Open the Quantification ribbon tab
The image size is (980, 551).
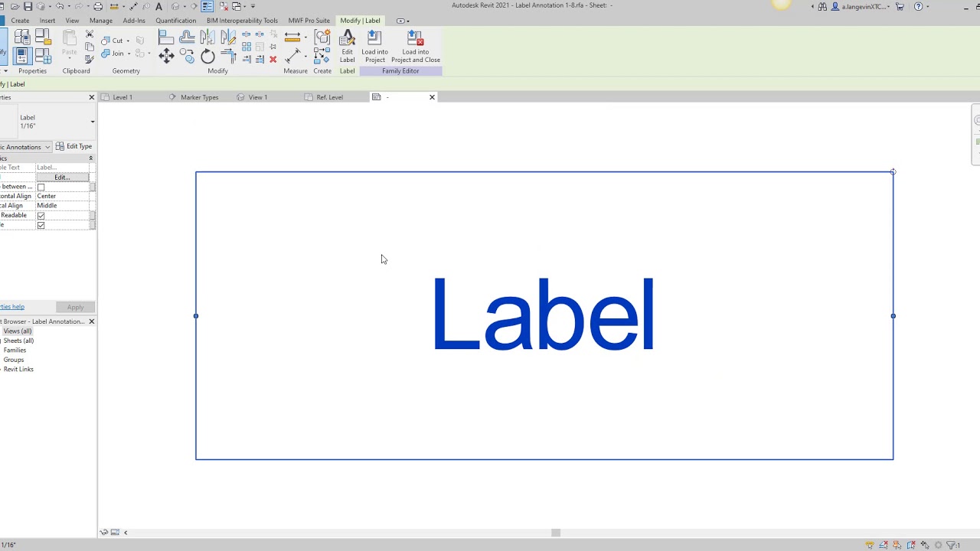click(175, 21)
